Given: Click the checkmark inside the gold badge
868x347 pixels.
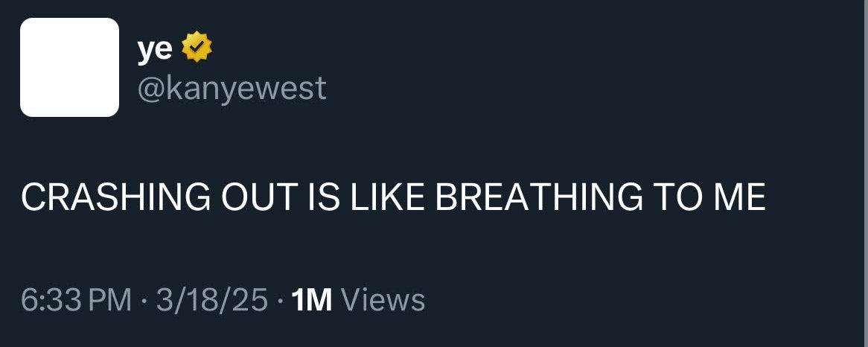Looking at the screenshot, I should pyautogui.click(x=197, y=47).
